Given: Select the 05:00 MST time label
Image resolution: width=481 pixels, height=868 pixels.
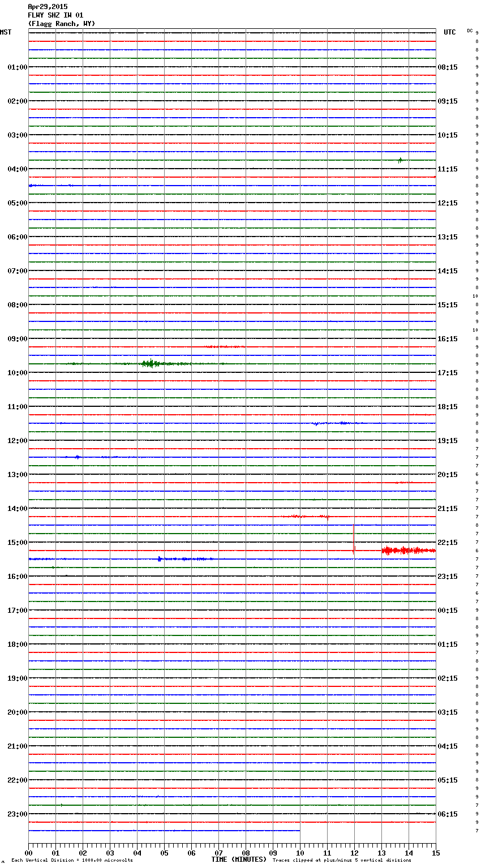Looking at the screenshot, I should click(18, 203).
